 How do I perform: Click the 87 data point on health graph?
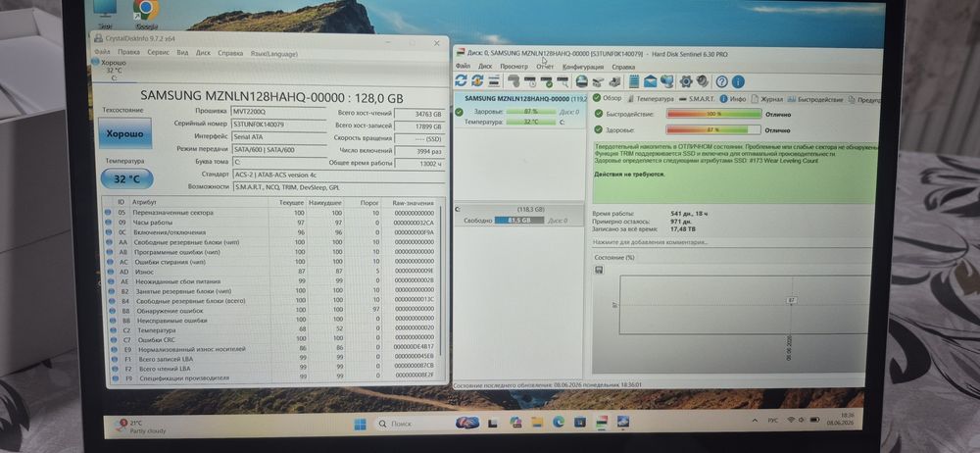click(791, 301)
